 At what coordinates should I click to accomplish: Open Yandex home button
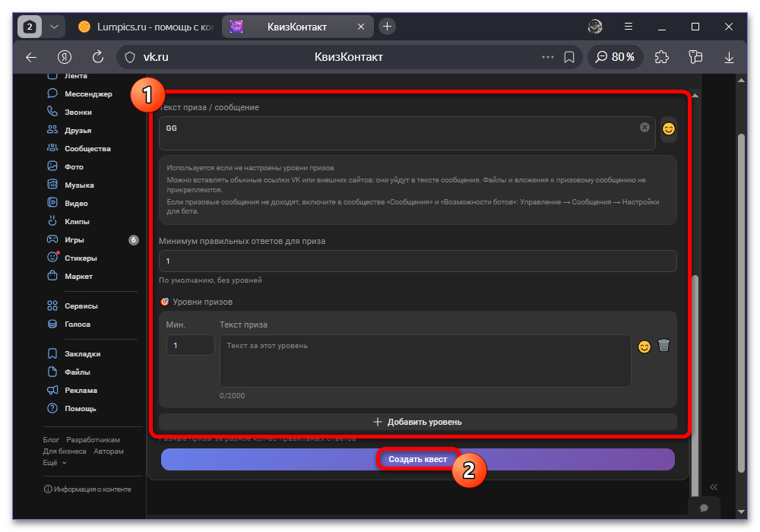click(x=65, y=57)
